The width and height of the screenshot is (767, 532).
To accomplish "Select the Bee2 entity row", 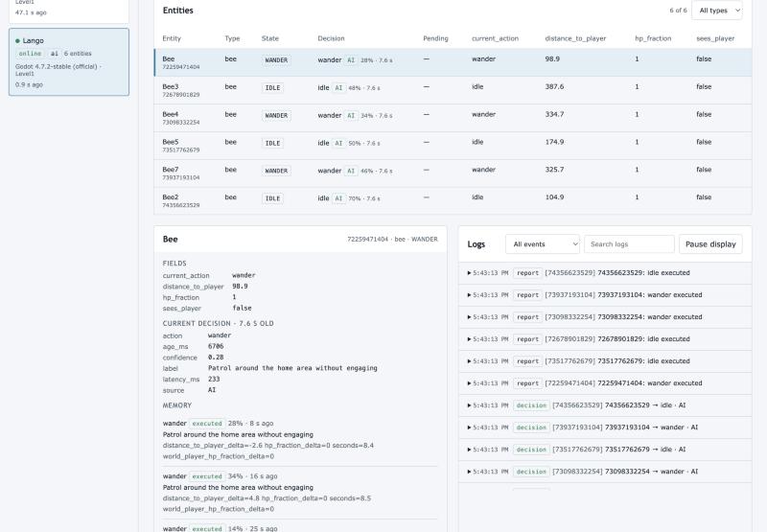I will click(453, 200).
